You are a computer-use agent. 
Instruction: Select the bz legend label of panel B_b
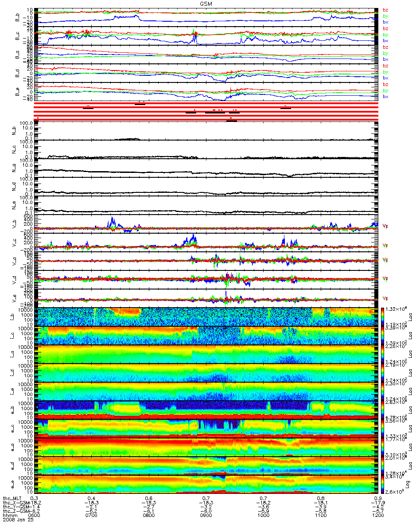385,10
